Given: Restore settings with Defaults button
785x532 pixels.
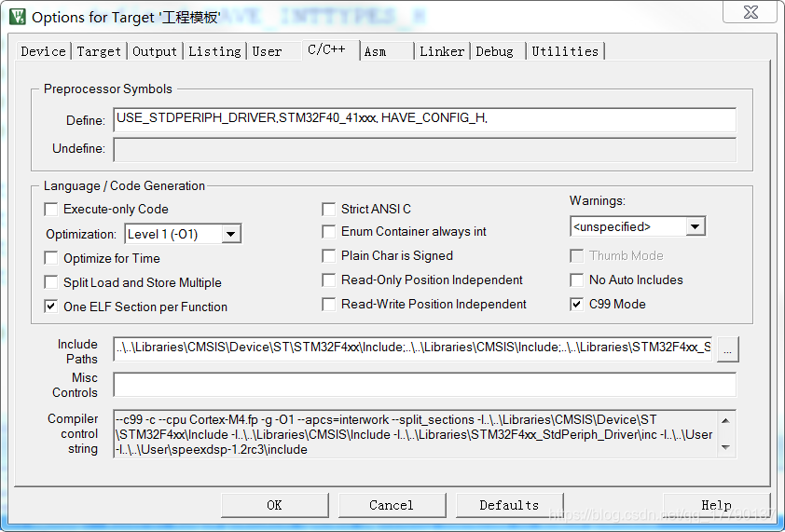Looking at the screenshot, I should (509, 505).
